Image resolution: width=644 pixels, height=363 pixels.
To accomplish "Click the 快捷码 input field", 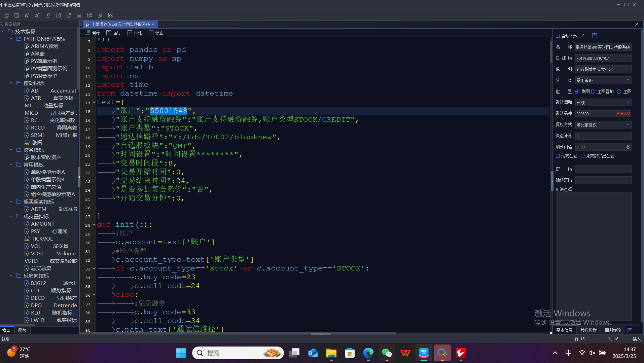I will click(603, 58).
